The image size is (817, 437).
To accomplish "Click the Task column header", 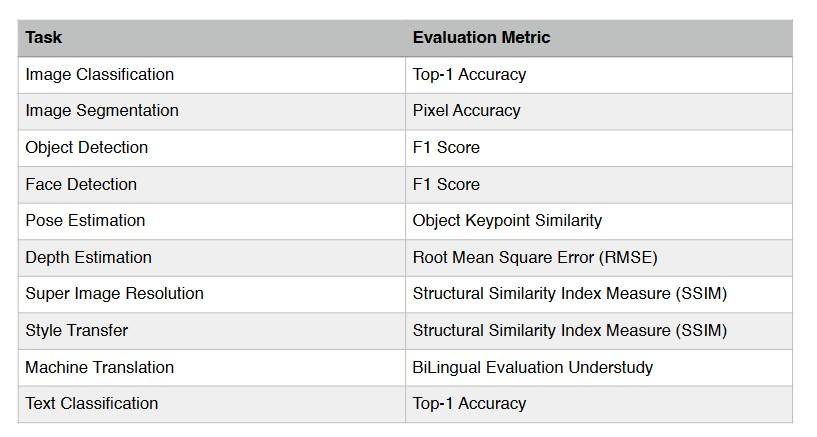I will 44,38.
